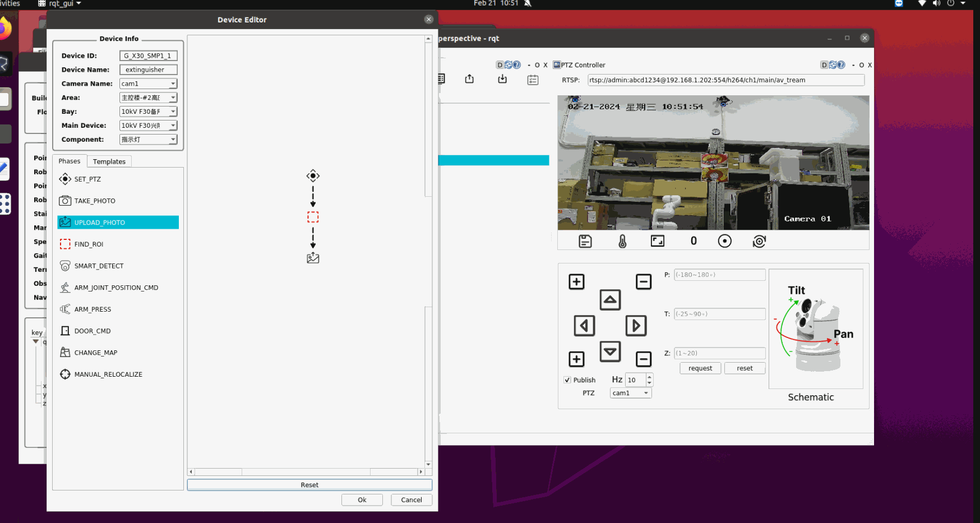Click the Reset button

pos(309,485)
